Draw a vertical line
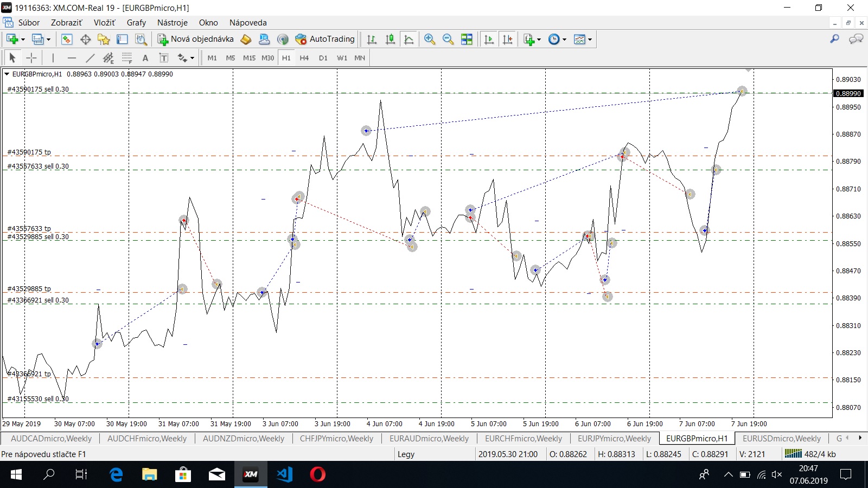This screenshot has height=488, width=868. tap(53, 57)
